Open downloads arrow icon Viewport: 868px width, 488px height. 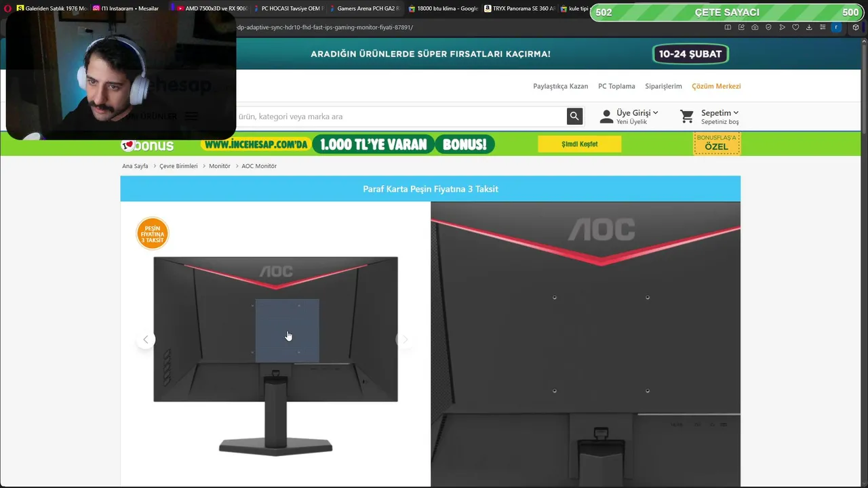point(809,27)
